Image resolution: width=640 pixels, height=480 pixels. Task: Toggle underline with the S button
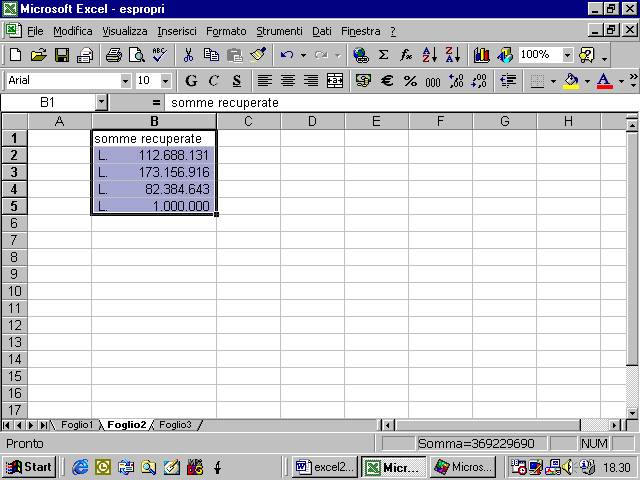[x=236, y=80]
